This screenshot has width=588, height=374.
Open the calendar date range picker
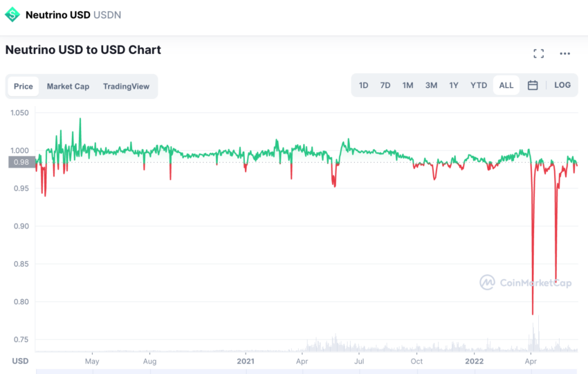pos(533,85)
